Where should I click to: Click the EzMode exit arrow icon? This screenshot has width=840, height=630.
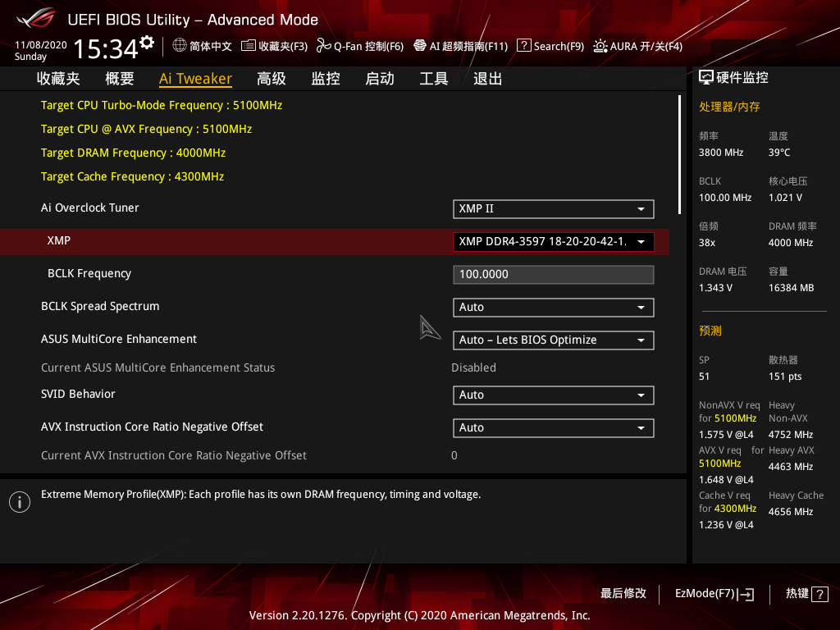pos(746,594)
